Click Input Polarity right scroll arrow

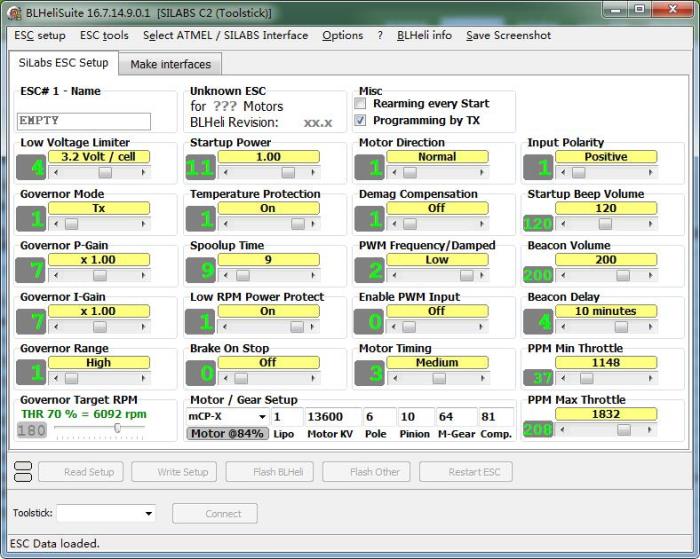point(650,172)
